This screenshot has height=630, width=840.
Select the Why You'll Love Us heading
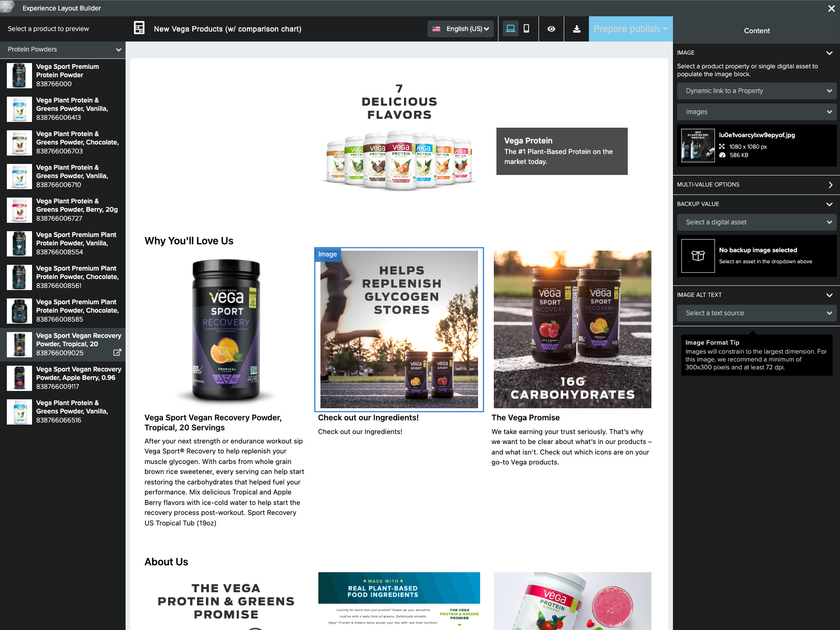coord(189,241)
